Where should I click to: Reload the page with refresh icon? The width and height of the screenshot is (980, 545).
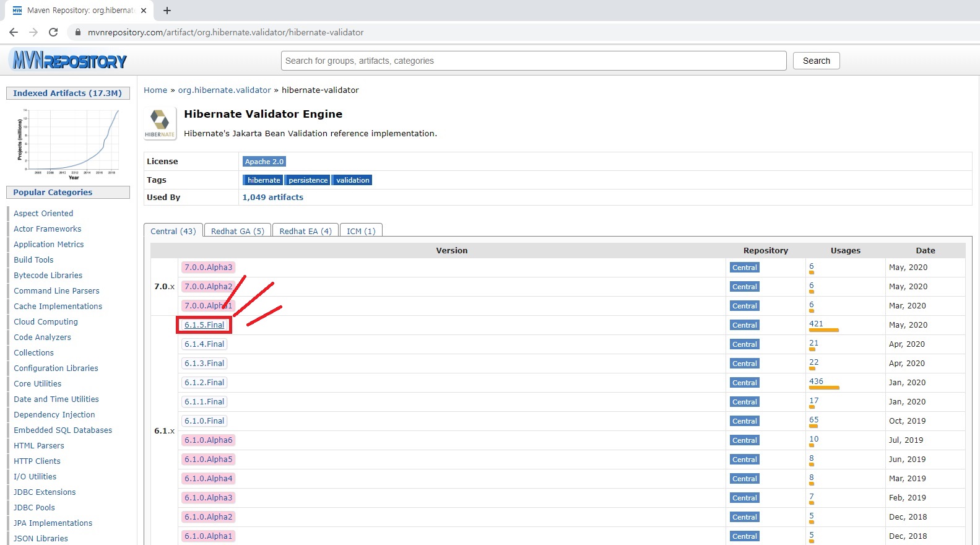[53, 32]
